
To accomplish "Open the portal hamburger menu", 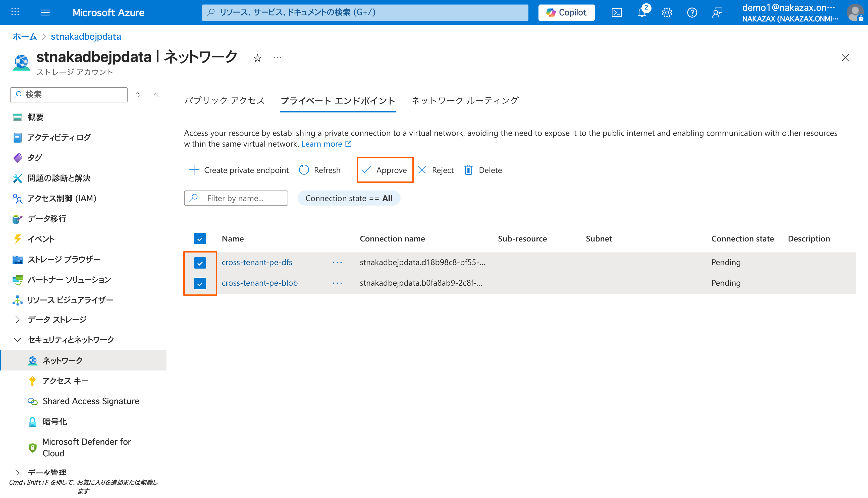I will [x=45, y=13].
